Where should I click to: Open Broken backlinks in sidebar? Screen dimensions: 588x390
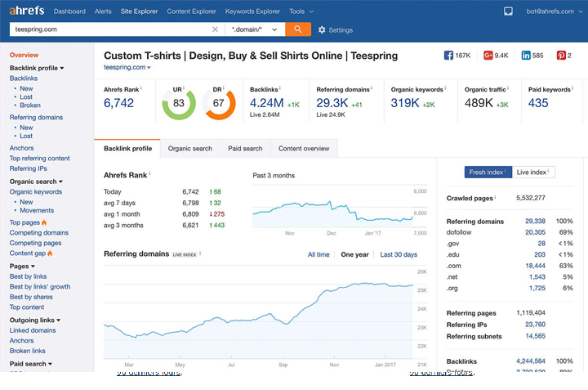click(30, 105)
